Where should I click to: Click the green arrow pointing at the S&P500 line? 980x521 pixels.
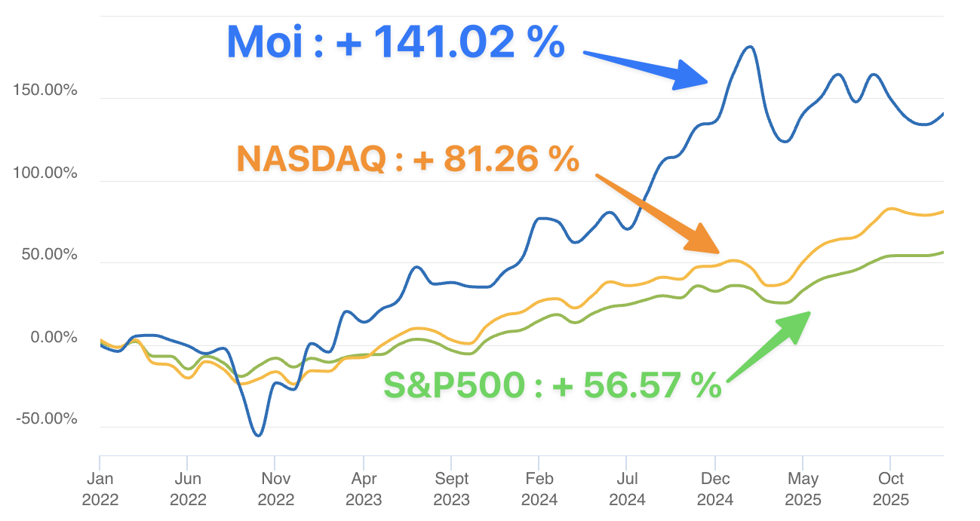pyautogui.click(x=766, y=345)
